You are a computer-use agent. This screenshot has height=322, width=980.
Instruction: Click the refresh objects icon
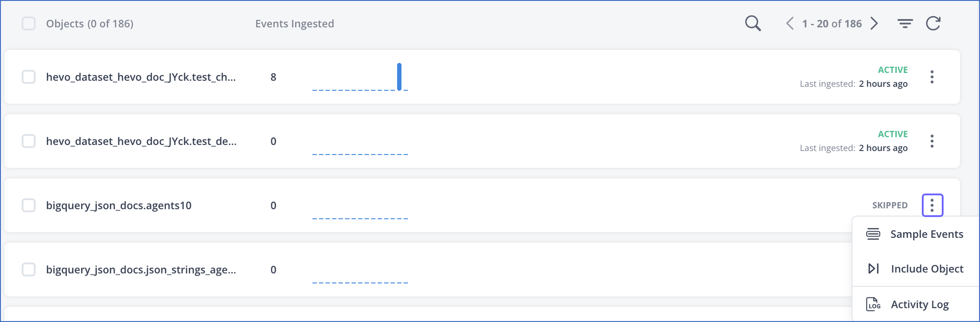tap(933, 23)
